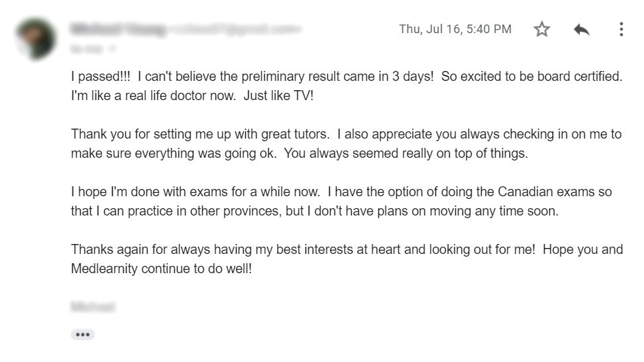Click the "preliminary result" phrase

click(x=291, y=76)
